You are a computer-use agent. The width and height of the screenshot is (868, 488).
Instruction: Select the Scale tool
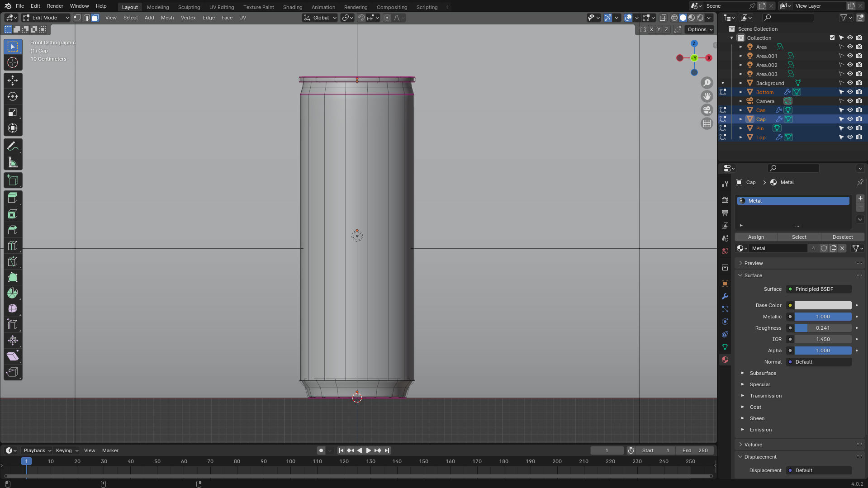(13, 112)
